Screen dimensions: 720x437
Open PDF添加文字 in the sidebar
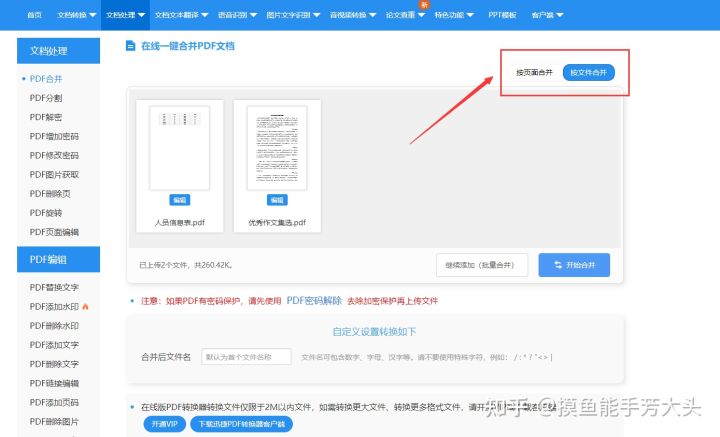pos(54,345)
